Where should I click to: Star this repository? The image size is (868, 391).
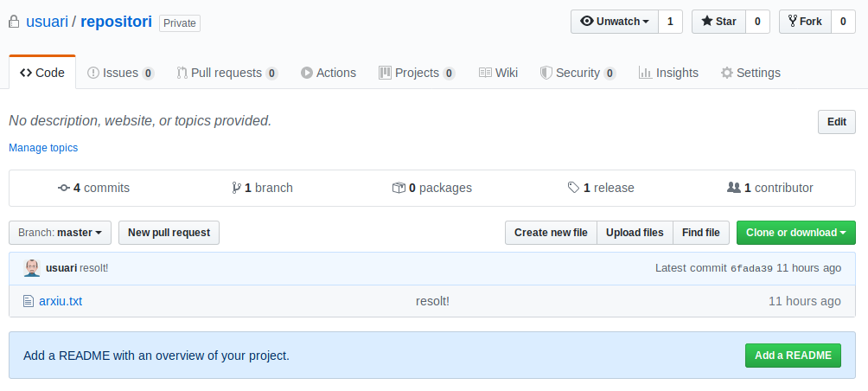[718, 22]
